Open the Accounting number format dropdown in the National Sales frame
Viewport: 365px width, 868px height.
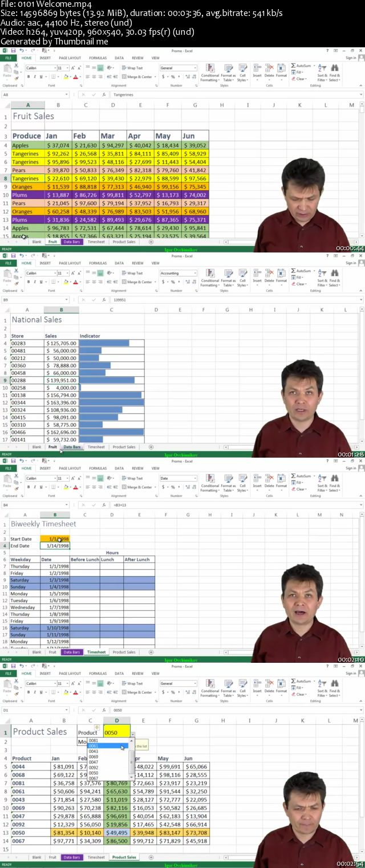(x=194, y=273)
